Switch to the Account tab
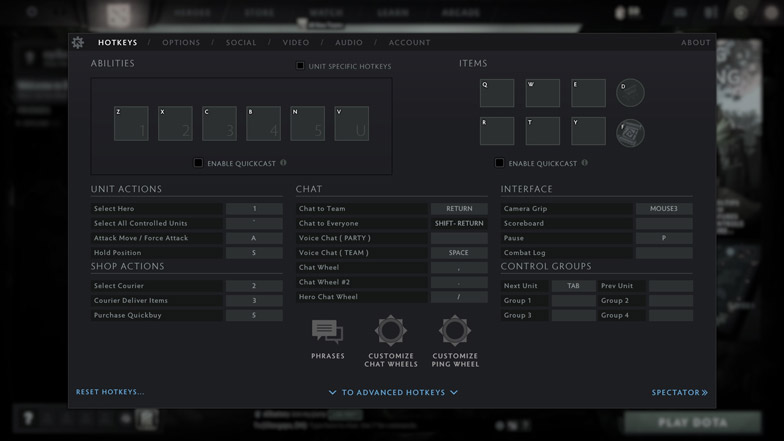The width and height of the screenshot is (784, 441). (x=410, y=42)
